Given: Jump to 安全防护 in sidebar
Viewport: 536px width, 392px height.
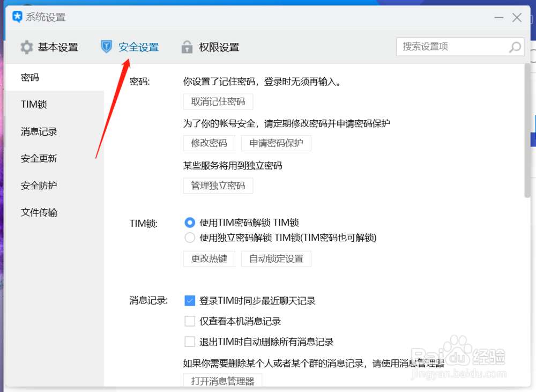Looking at the screenshot, I should click(55, 186).
